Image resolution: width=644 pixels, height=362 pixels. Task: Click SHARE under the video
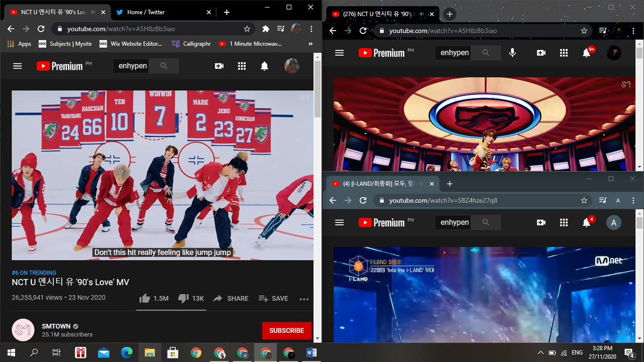231,298
